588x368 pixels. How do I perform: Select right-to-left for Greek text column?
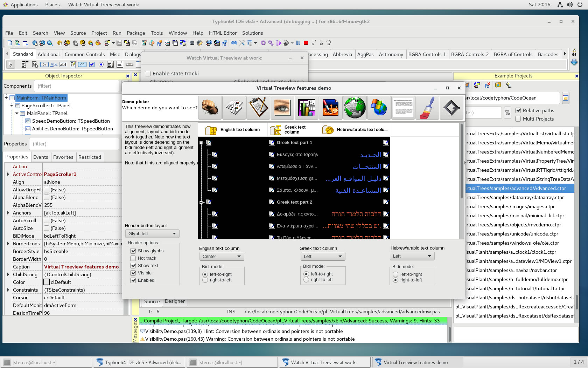coord(306,280)
